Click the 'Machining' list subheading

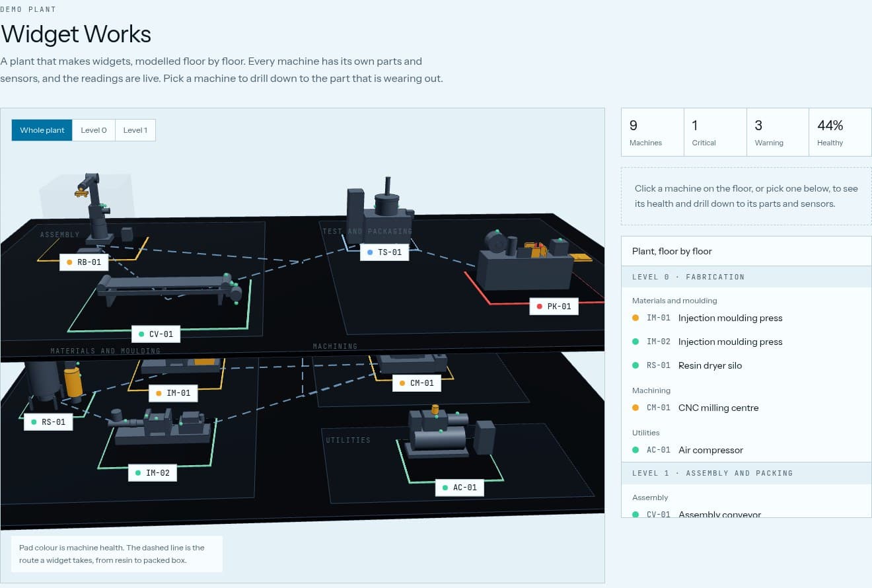(x=651, y=390)
